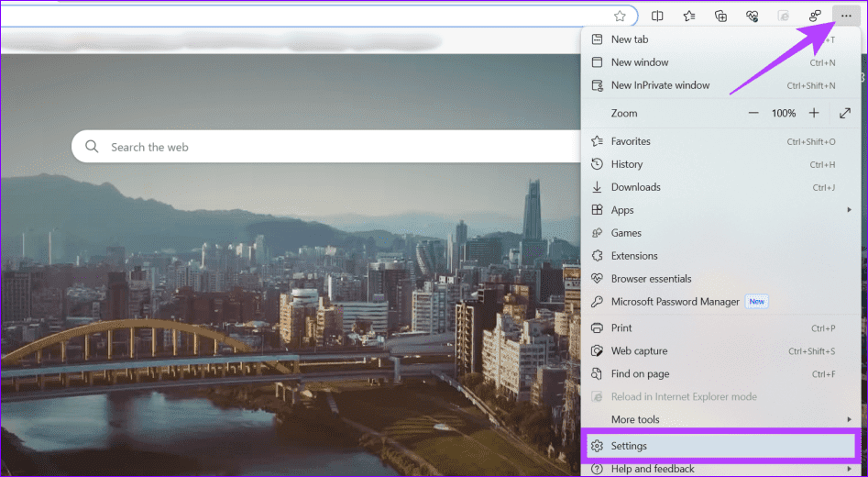The height and width of the screenshot is (477, 868).
Task: Click the Extensions puzzle icon
Action: click(x=597, y=256)
